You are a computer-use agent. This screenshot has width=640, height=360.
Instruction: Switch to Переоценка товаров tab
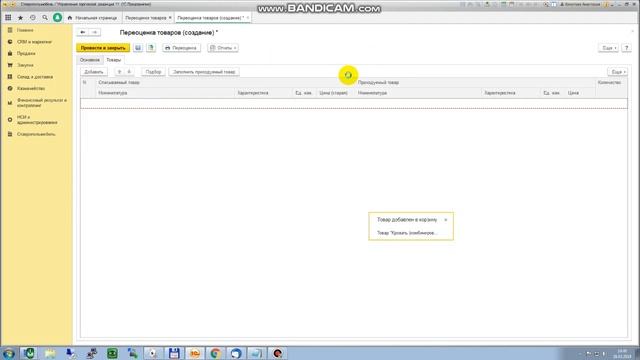coord(146,18)
